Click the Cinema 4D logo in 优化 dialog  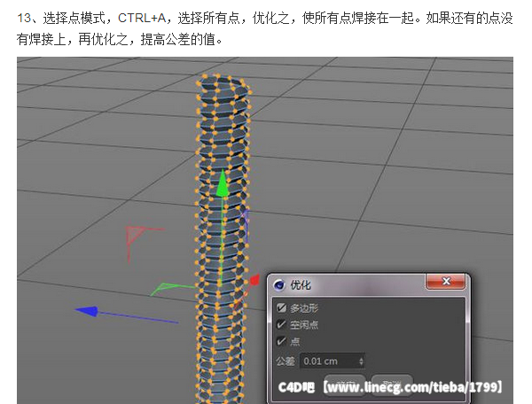point(280,285)
